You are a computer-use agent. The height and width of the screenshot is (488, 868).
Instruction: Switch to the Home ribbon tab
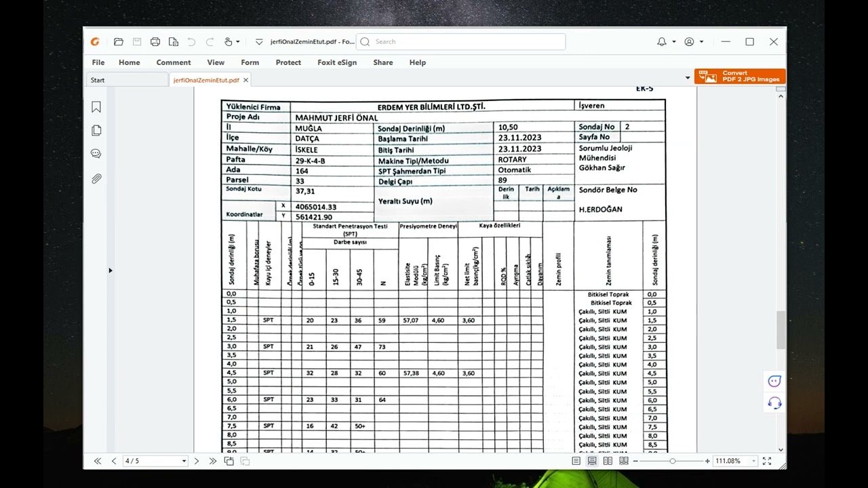click(x=130, y=62)
